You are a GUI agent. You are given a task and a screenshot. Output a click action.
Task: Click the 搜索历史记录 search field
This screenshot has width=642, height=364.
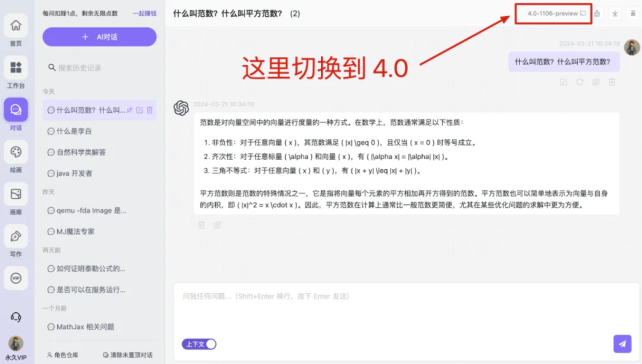pos(99,68)
